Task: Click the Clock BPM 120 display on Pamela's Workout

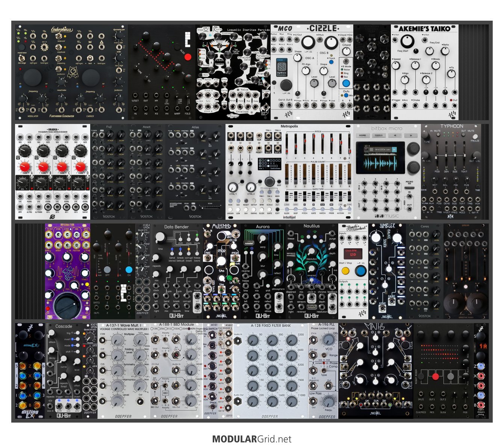Action: click(x=353, y=253)
